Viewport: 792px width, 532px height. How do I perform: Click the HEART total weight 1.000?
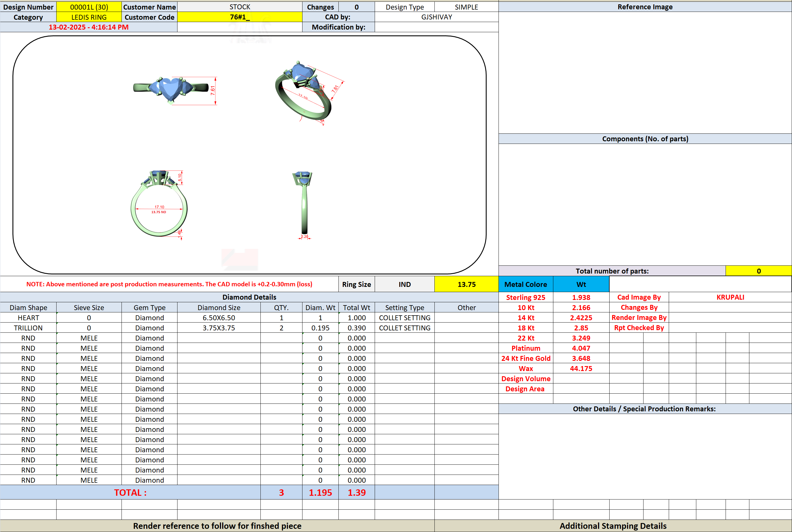coord(356,318)
